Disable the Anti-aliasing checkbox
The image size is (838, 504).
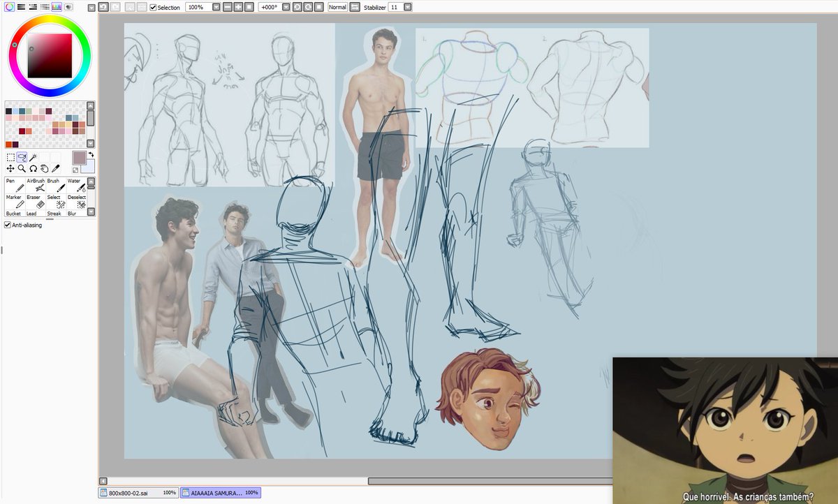[x=8, y=225]
